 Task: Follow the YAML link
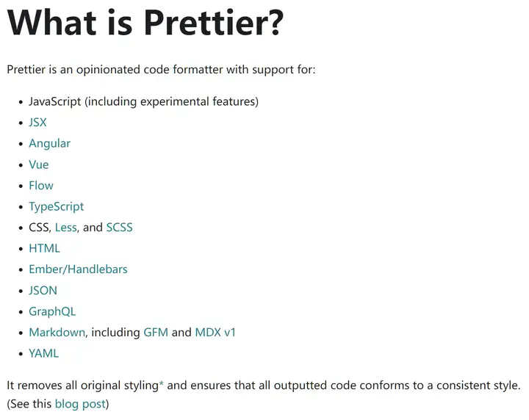click(x=43, y=353)
